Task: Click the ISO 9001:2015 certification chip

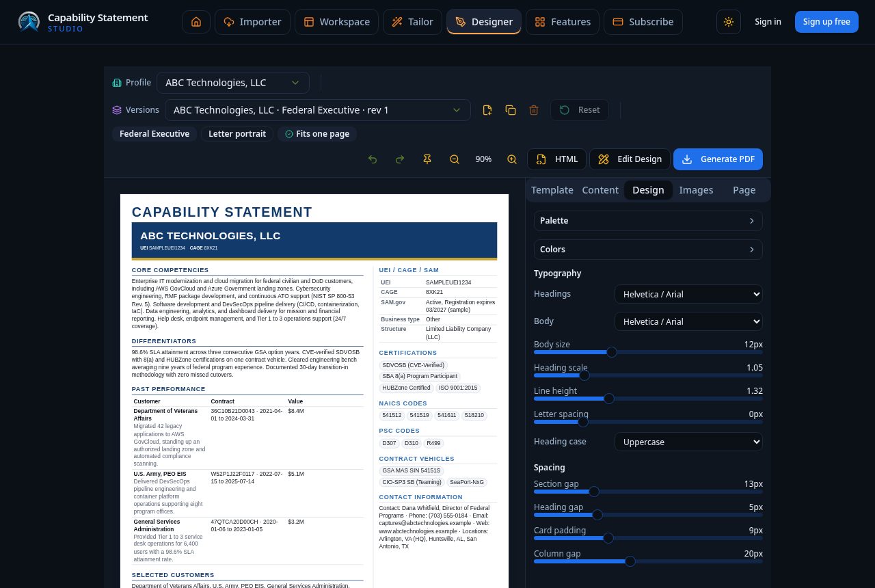Action: tap(458, 388)
